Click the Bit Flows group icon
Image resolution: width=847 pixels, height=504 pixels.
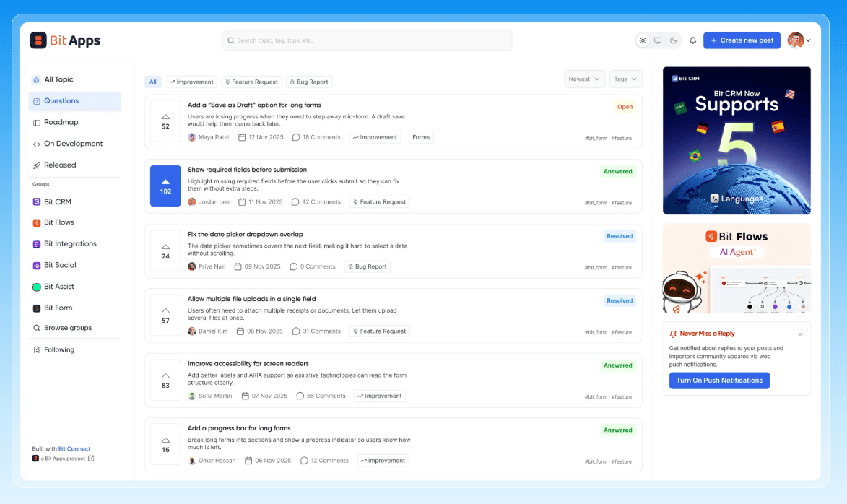pos(37,222)
